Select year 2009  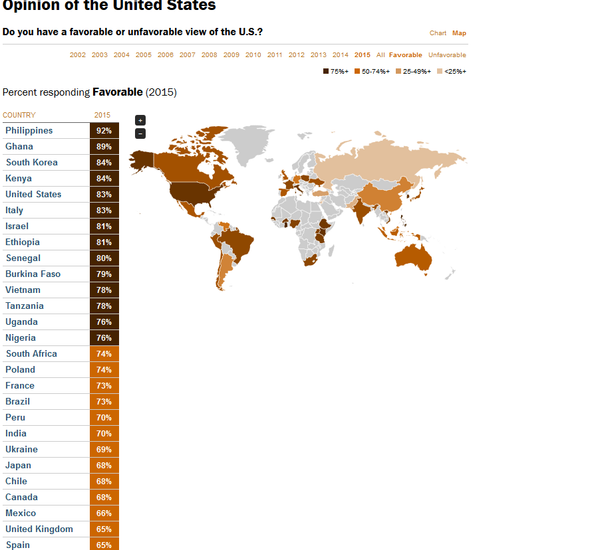(x=232, y=55)
